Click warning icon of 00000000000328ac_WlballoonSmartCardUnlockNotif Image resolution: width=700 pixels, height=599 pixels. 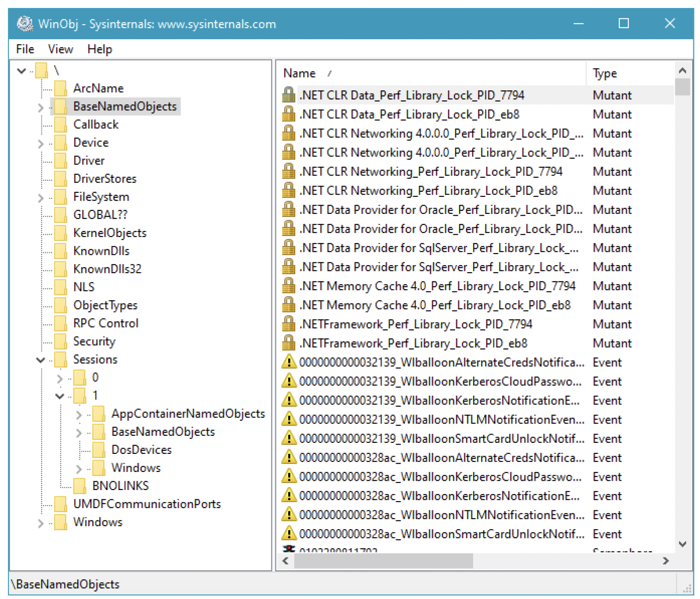tap(289, 533)
